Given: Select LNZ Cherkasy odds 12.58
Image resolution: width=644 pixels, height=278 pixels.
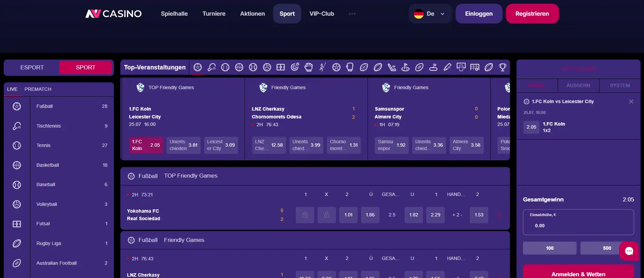Looking at the screenshot, I should coord(269,145).
